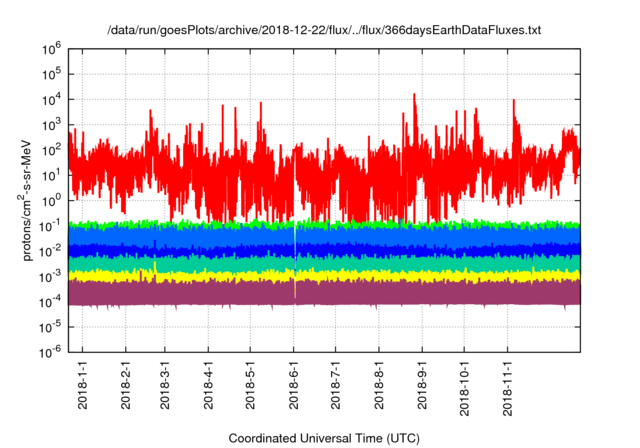Select the 10^-5 y-axis label

(50, 327)
